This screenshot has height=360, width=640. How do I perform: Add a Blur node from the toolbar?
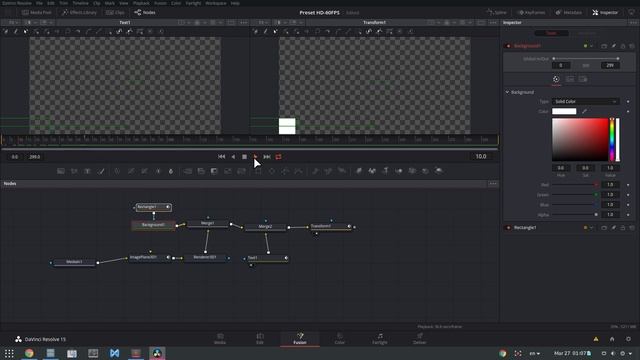click(171, 171)
